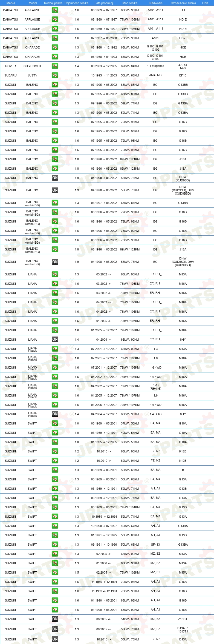Screen dimensions: 214x644
Task: Click the Model column header
Action: 33,3
